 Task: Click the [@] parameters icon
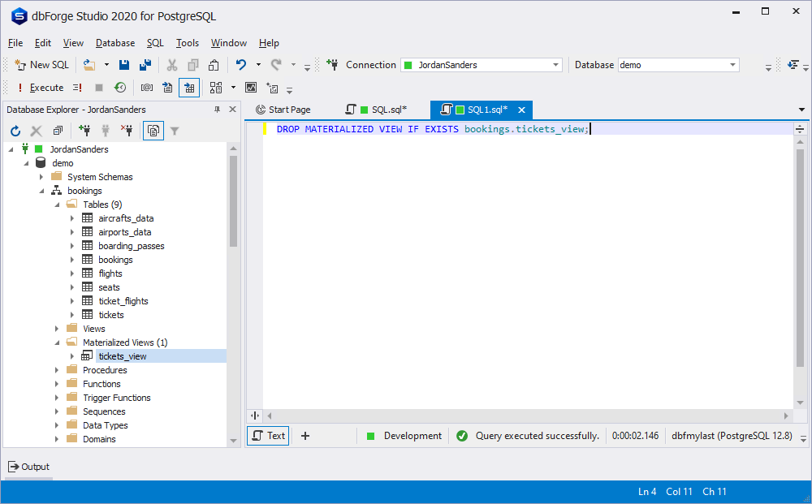pos(147,88)
